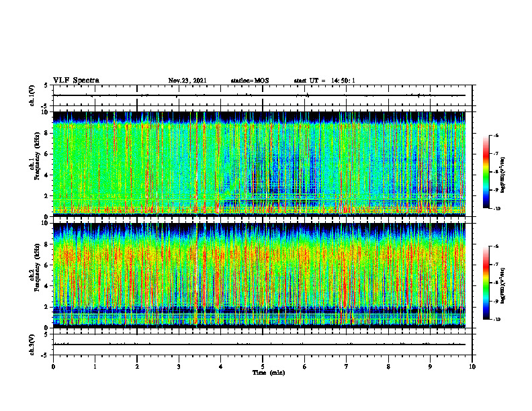Screen dimensions: 532x411
Task: Click the ch.2 colorbar log(PSD) label
Action: (x=503, y=286)
